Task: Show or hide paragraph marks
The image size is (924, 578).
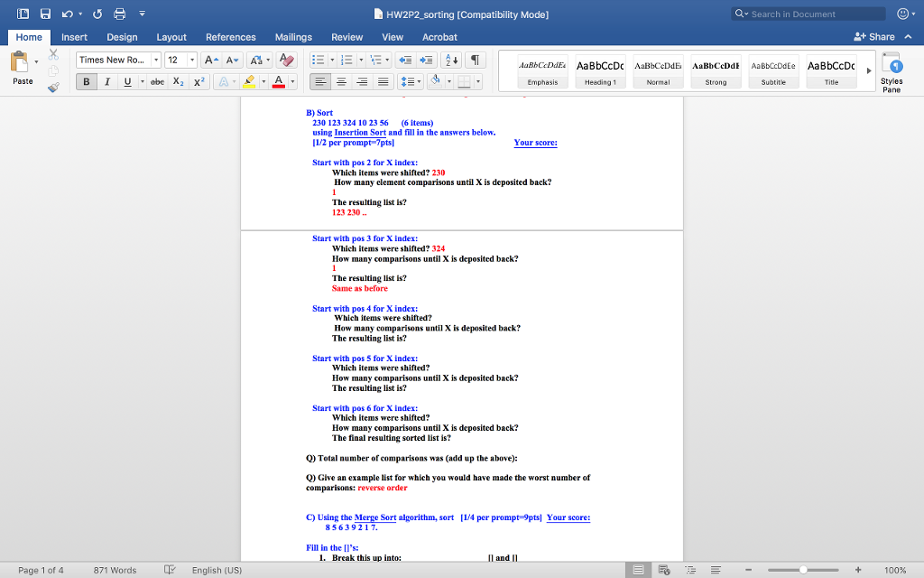Action: pyautogui.click(x=476, y=60)
